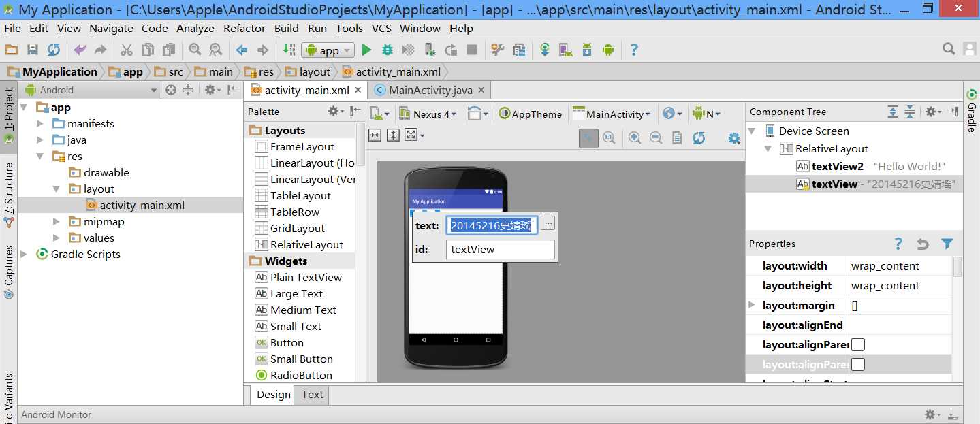
Task: Click the Restore Default Value icon in Properties
Action: 923,244
